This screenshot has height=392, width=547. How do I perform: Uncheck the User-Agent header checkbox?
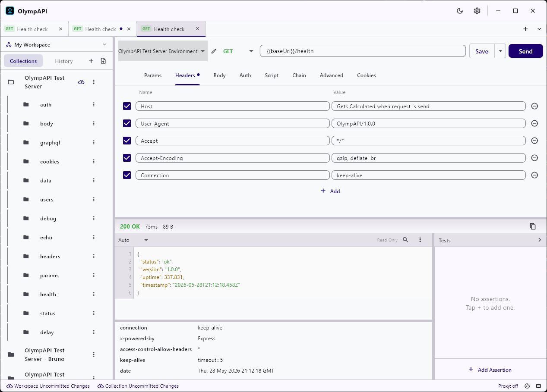point(127,123)
